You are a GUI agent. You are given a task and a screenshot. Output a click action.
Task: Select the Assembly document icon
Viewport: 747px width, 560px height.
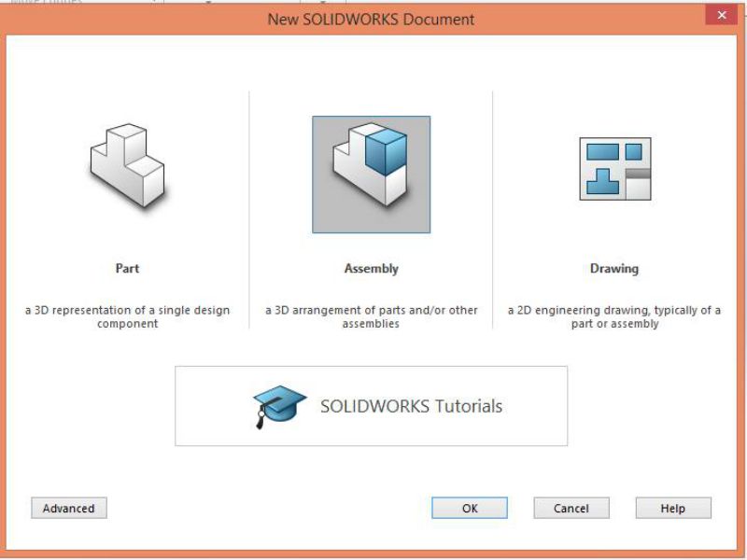(x=371, y=175)
